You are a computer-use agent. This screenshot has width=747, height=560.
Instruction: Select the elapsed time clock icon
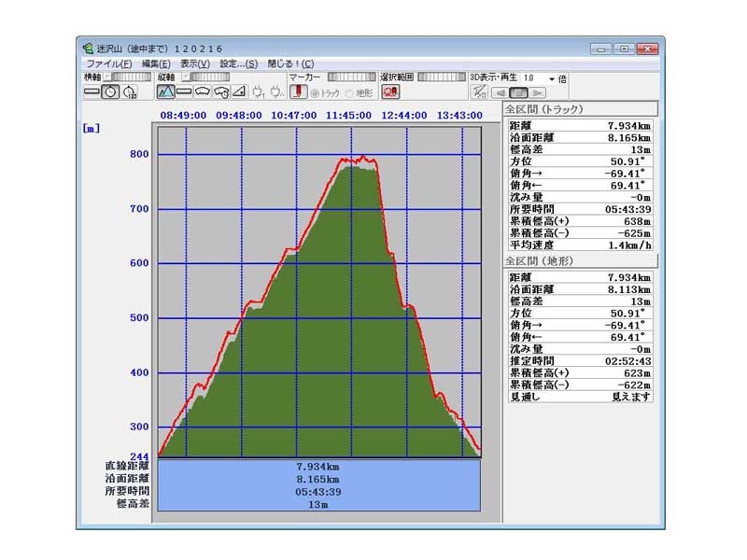(x=130, y=91)
